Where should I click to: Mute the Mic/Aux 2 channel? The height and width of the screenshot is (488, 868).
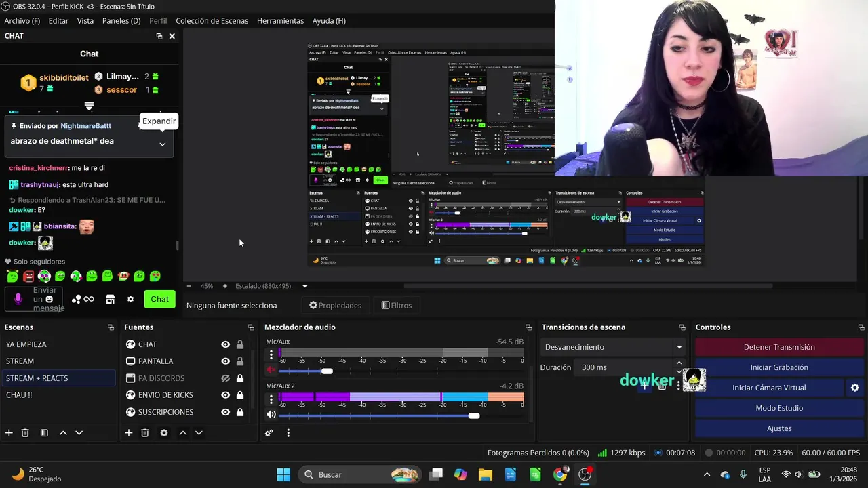271,415
